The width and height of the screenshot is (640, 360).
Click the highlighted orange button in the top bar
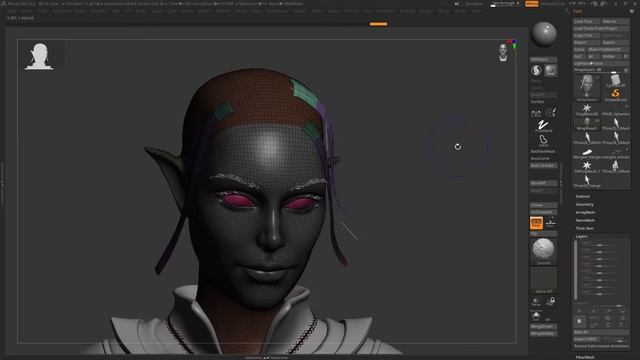pos(531,4)
